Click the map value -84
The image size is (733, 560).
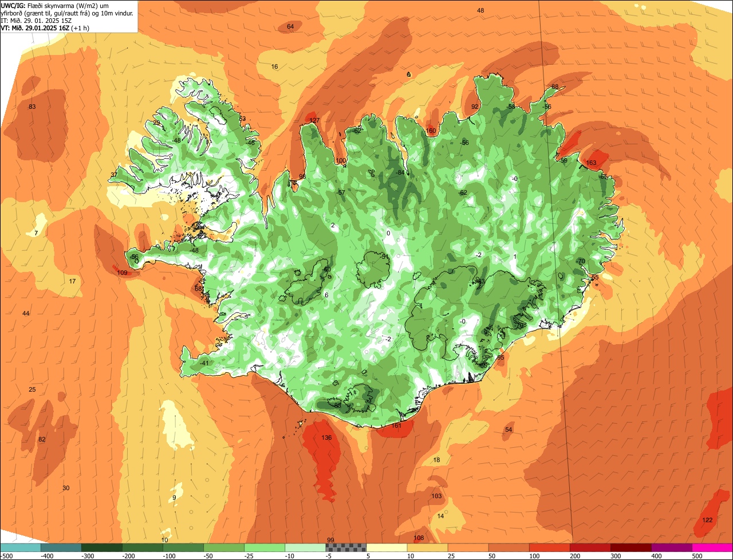click(400, 172)
